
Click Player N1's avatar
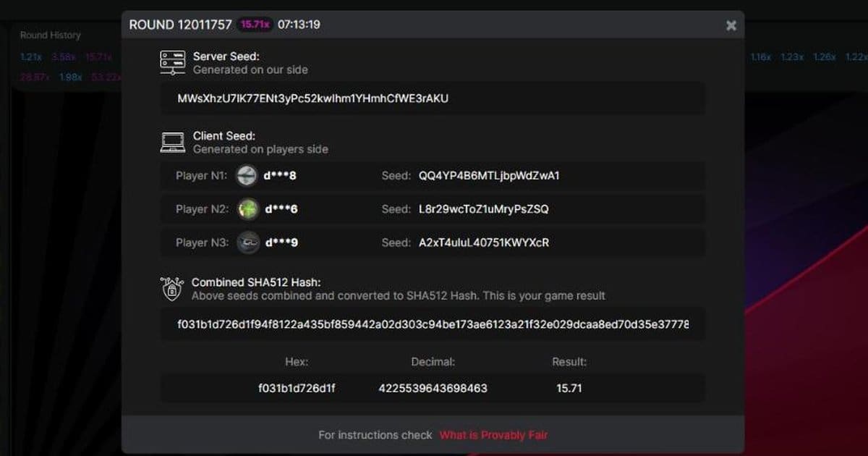coord(247,176)
